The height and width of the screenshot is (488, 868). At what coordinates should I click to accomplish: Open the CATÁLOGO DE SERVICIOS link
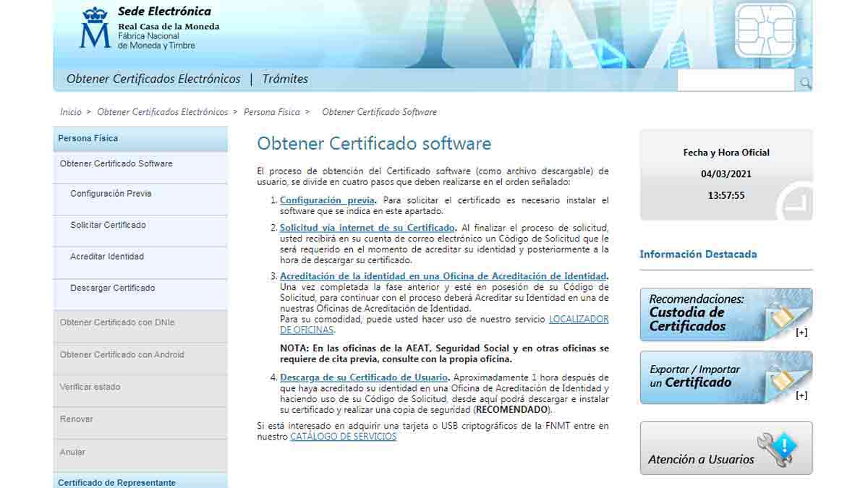(x=343, y=437)
